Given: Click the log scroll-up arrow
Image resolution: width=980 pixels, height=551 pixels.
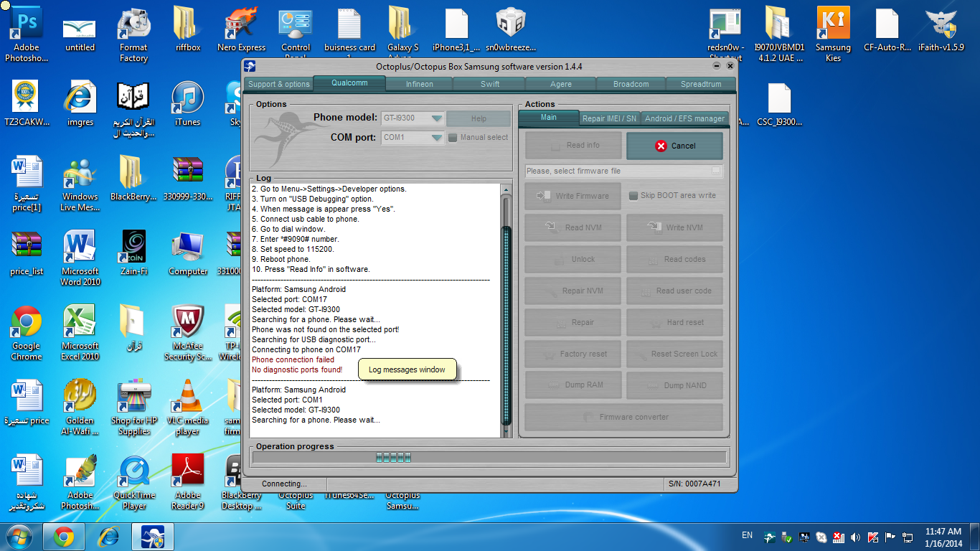Looking at the screenshot, I should [x=507, y=190].
